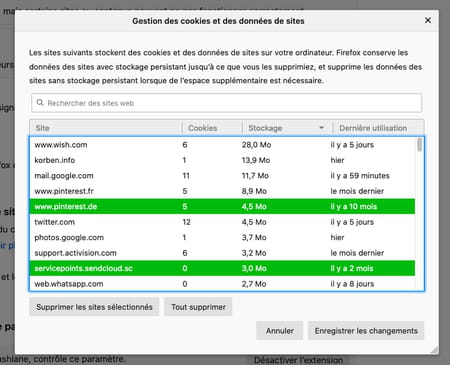Cancel with the Annuler button
Screen dimensions: 450x365
coord(280,331)
